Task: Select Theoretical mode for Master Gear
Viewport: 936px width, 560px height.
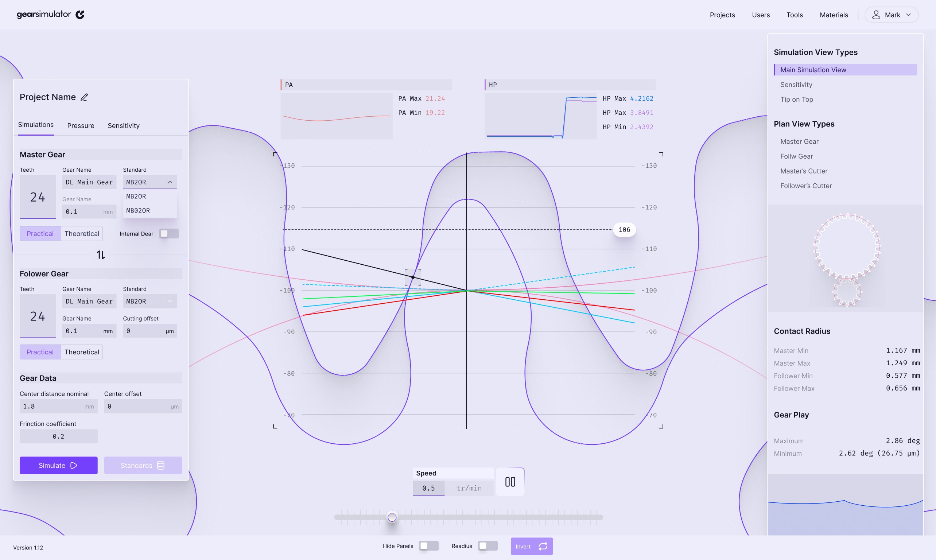Action: (x=82, y=233)
